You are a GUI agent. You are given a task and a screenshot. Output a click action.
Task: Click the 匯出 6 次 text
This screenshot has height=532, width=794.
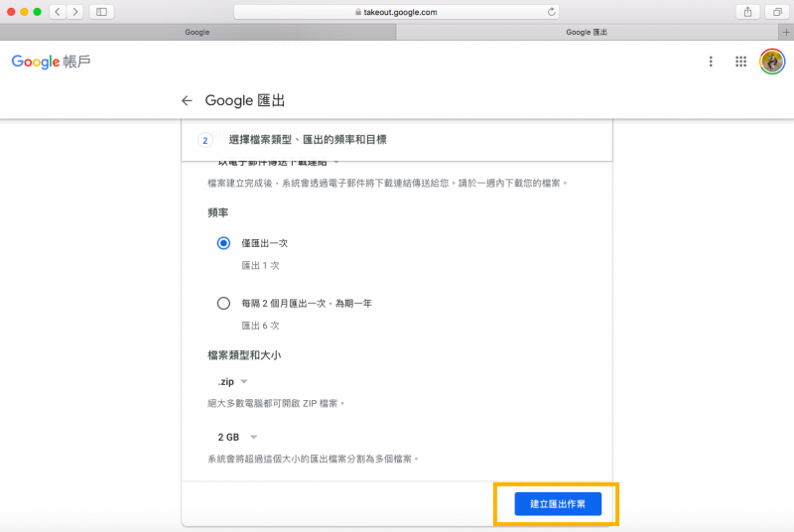pyautogui.click(x=260, y=326)
